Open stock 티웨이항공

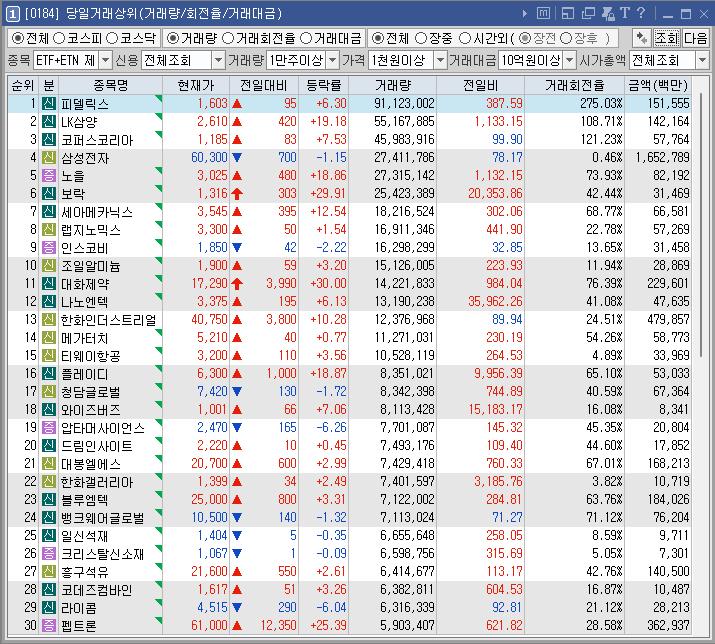[x=91, y=356]
